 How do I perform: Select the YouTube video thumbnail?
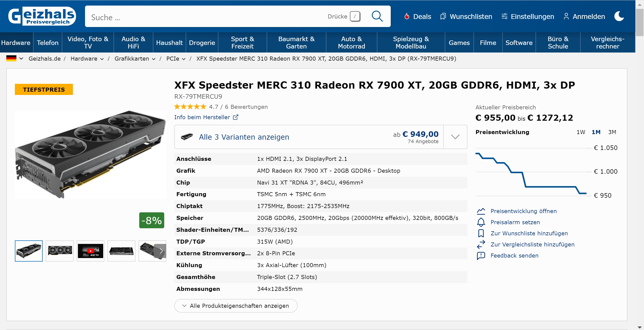[90, 251]
